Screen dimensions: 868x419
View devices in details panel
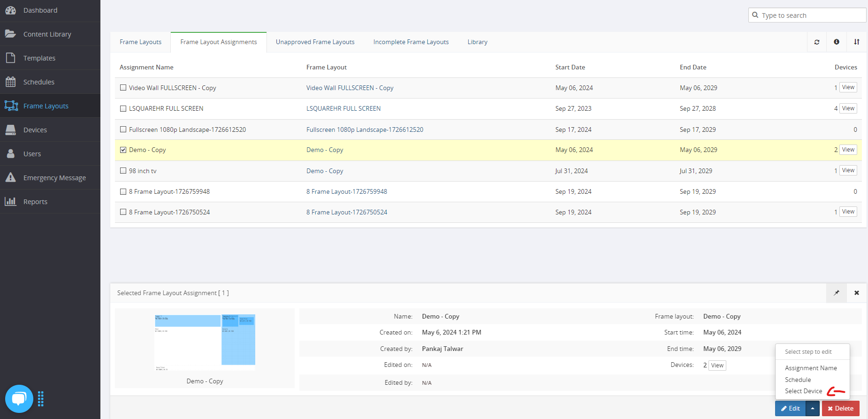point(717,366)
